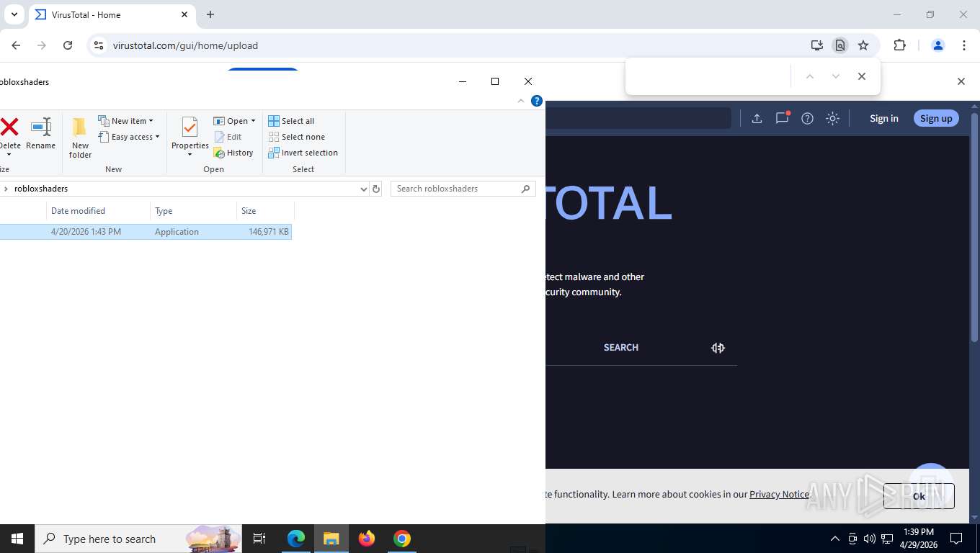Collapse the File Explorer ribbon chevron

coord(521,101)
